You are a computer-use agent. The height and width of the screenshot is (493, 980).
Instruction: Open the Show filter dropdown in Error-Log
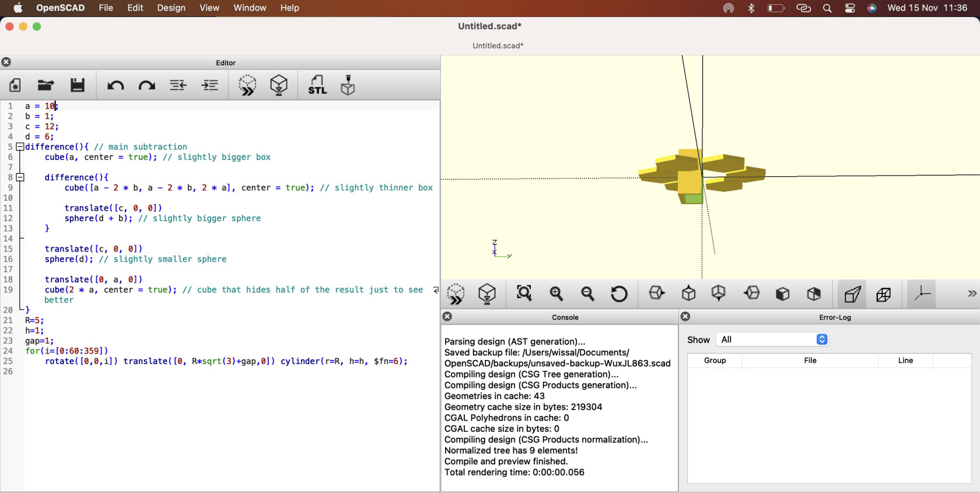(x=772, y=340)
